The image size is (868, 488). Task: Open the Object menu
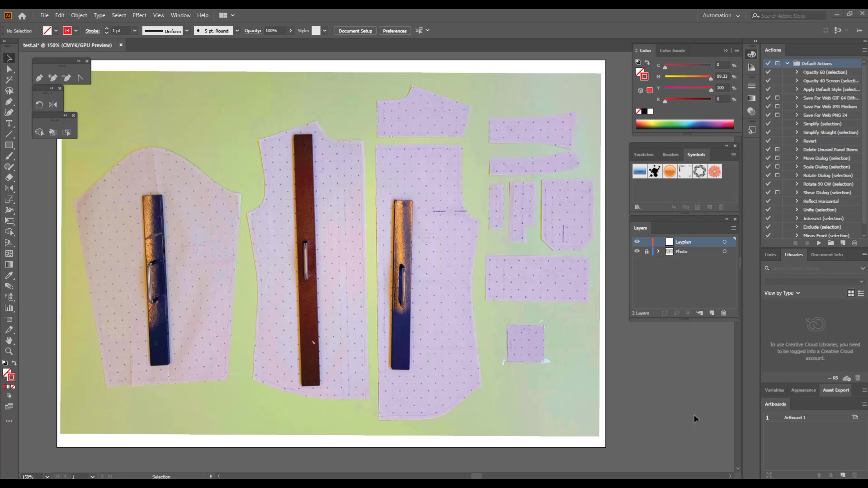[79, 15]
